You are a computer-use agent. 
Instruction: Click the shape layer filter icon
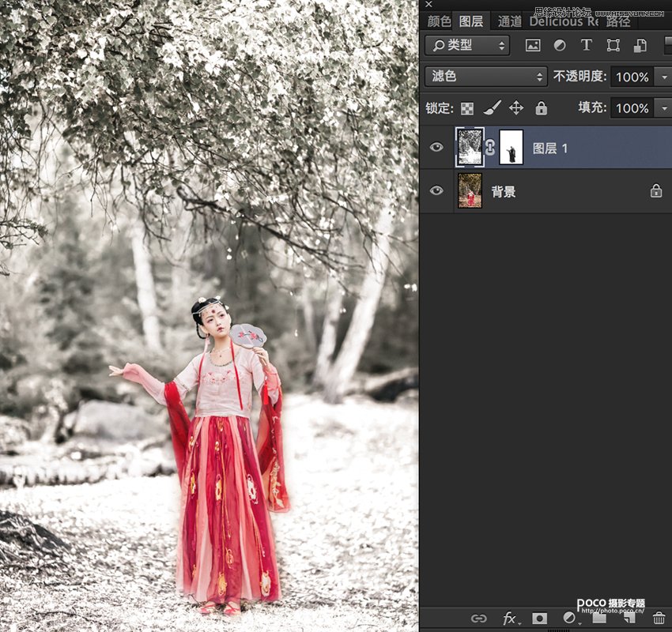613,45
